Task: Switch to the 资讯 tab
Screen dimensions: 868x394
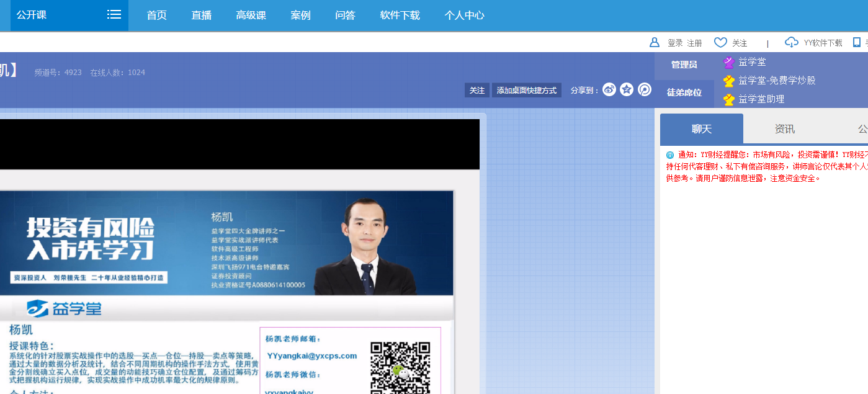Action: pyautogui.click(x=785, y=129)
